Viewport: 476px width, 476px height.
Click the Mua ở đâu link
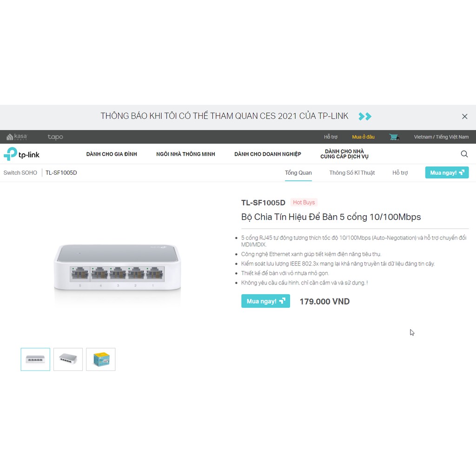(x=363, y=137)
